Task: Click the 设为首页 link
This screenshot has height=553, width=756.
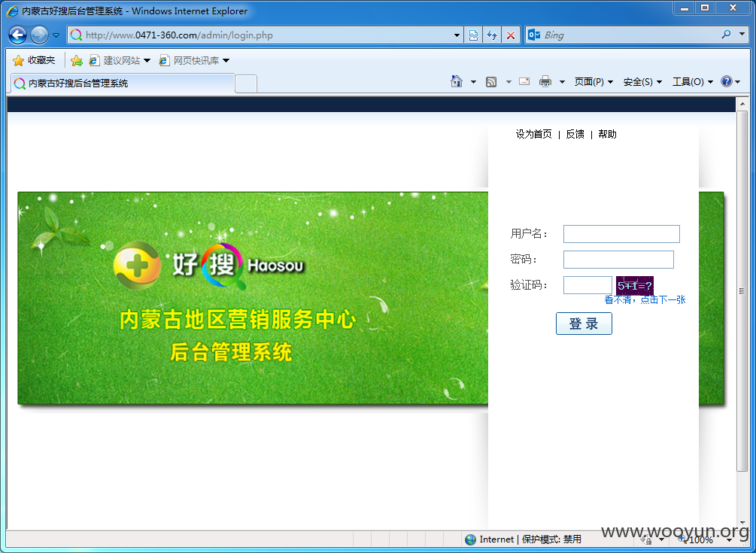Action: click(534, 134)
